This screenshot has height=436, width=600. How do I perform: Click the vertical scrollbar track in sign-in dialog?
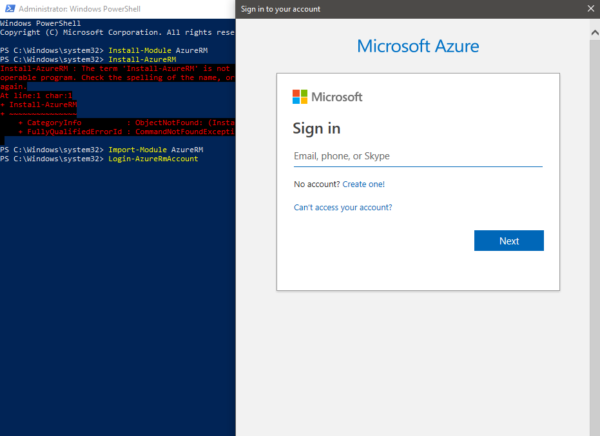595,237
